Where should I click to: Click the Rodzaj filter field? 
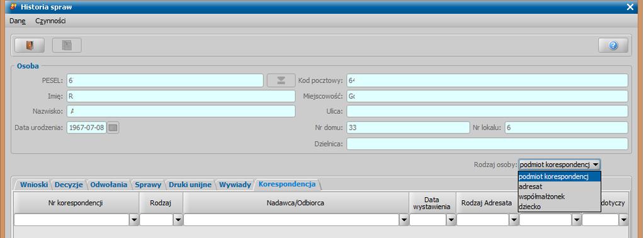[157, 220]
